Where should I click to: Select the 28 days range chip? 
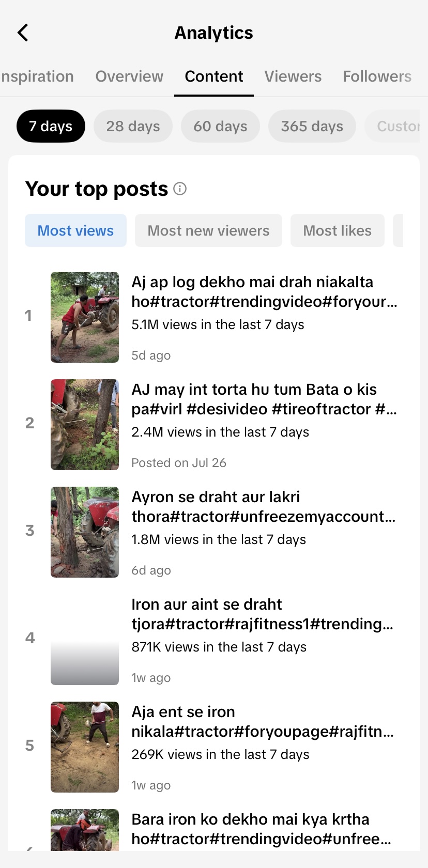(133, 126)
